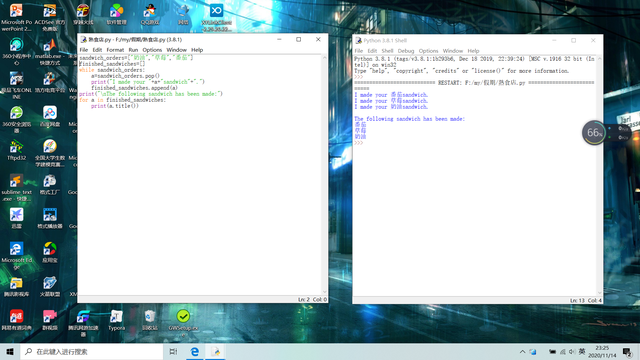Click the "a=sandwich_orders.pop()" code line

[x=125, y=76]
